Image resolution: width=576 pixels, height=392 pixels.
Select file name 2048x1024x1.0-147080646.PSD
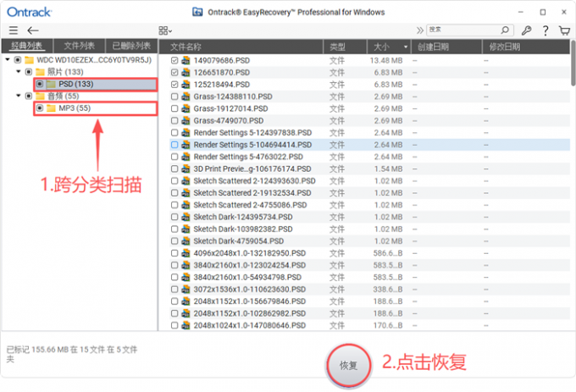(x=250, y=326)
